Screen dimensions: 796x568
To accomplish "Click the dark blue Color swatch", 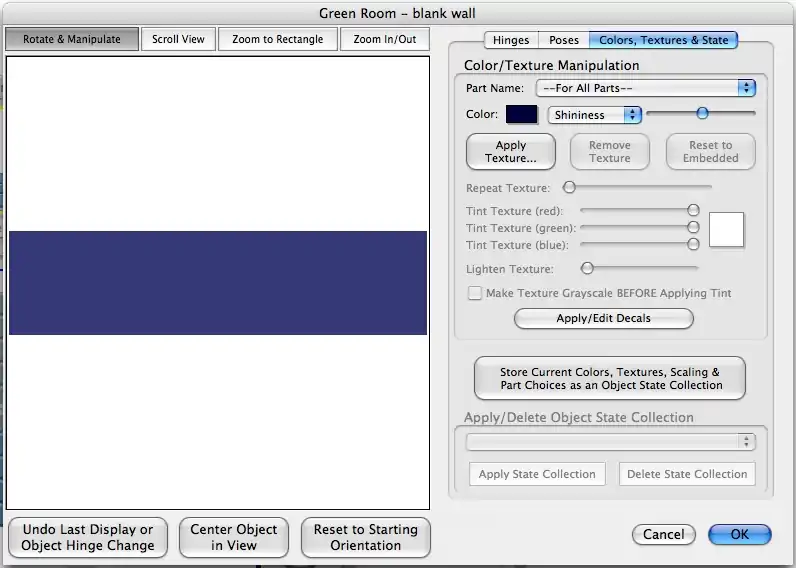I will [x=522, y=114].
